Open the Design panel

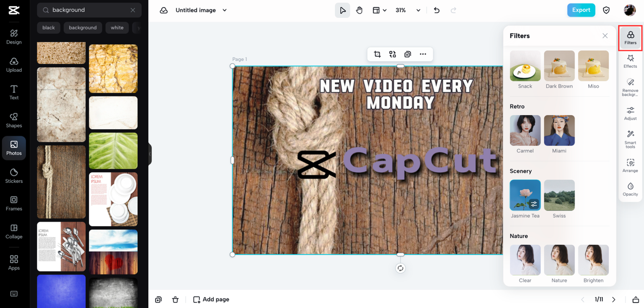click(14, 37)
